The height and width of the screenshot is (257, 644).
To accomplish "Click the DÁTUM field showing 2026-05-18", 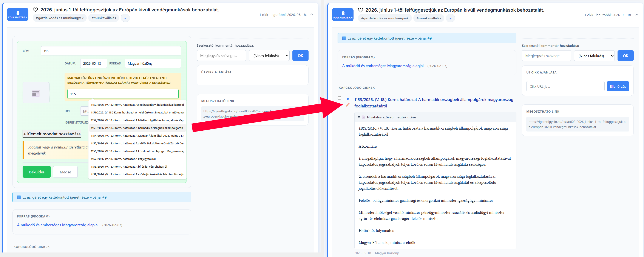I will (94, 63).
